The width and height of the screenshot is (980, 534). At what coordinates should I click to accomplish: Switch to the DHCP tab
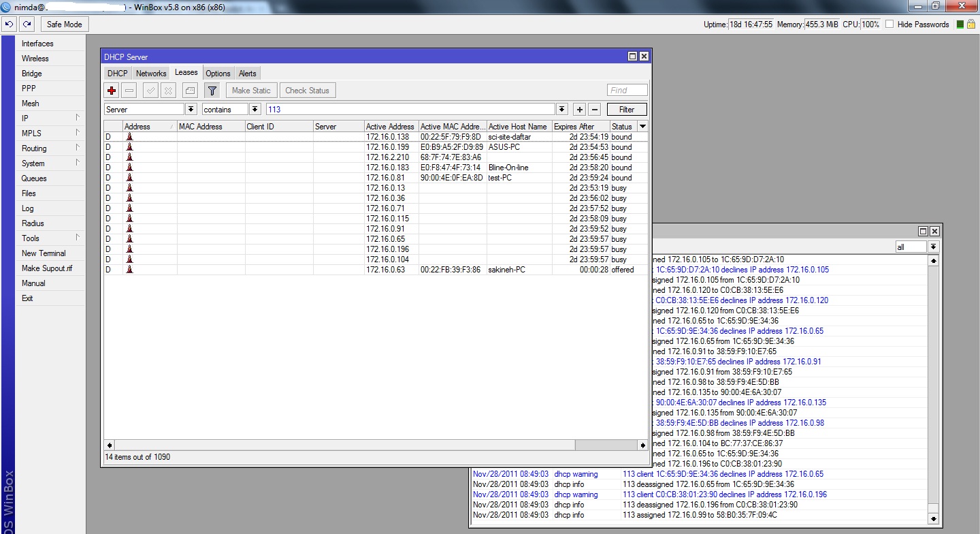(x=118, y=74)
